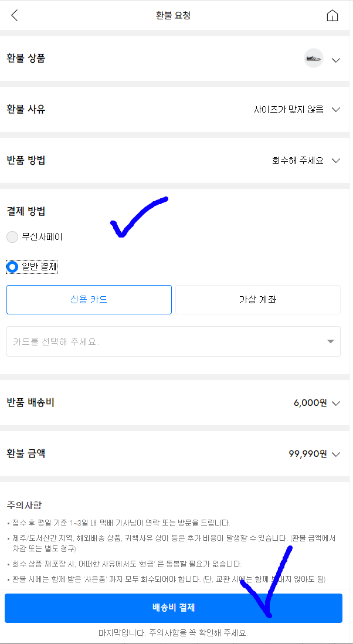Switch to the 신용 카드 tab
This screenshot has width=353, height=644.
[x=89, y=299]
